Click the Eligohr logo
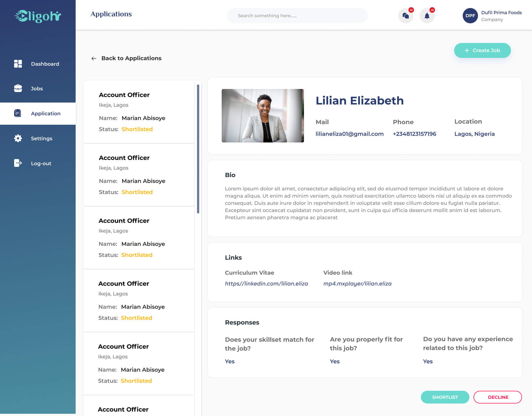This screenshot has height=416, width=532. pyautogui.click(x=38, y=16)
